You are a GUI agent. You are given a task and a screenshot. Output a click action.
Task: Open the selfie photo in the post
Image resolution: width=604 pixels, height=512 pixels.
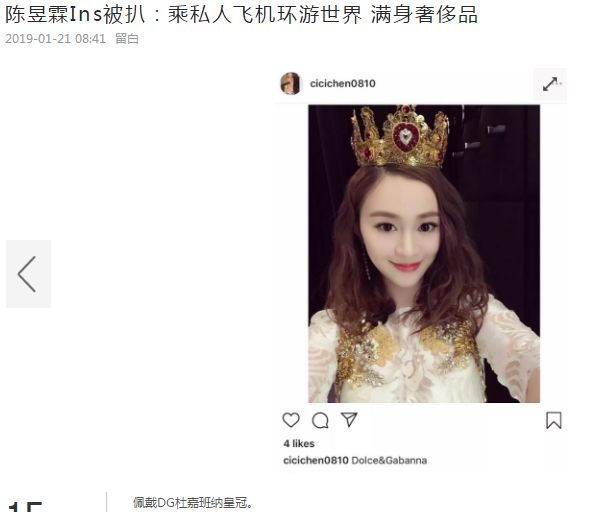(x=424, y=253)
